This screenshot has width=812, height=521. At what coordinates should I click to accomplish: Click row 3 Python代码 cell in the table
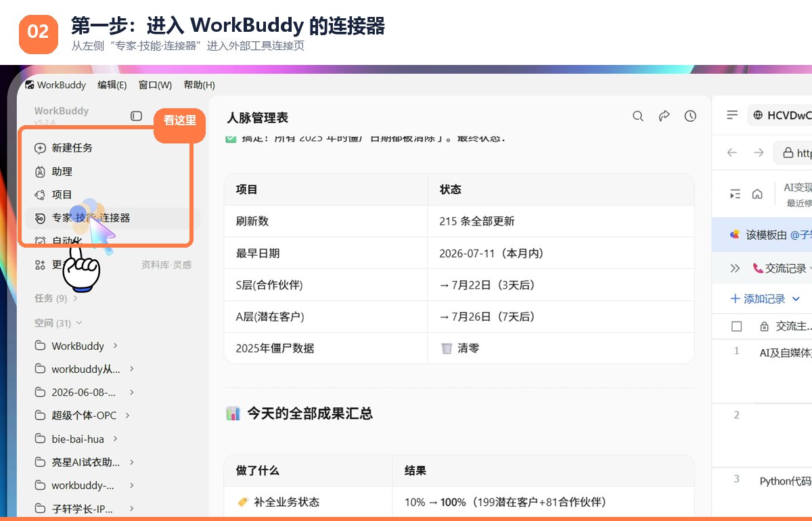(x=785, y=481)
